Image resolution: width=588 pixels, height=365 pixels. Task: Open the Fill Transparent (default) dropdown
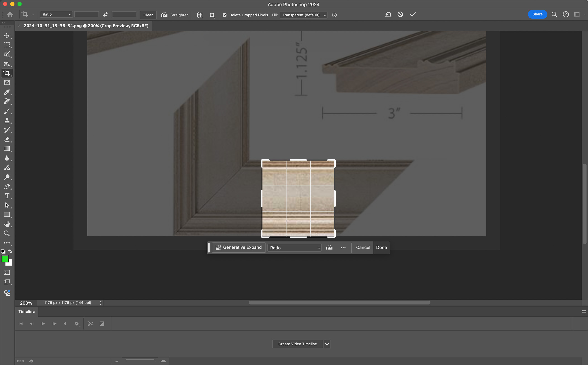coord(304,15)
